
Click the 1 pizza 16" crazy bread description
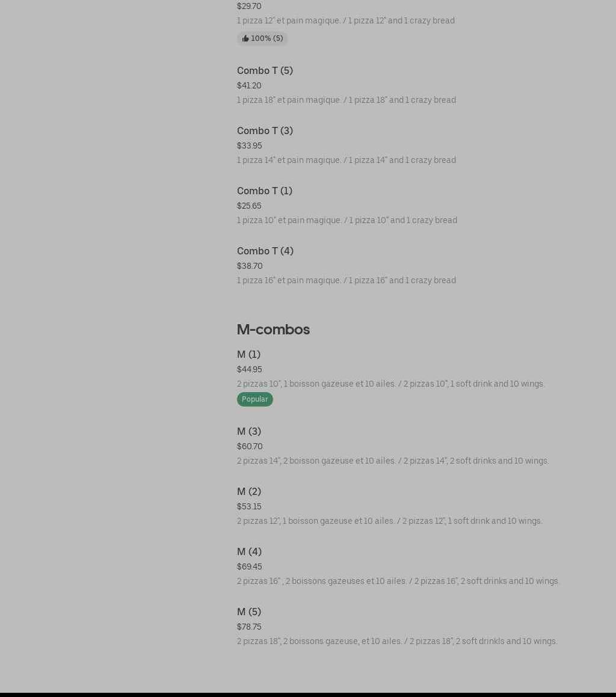(x=346, y=280)
